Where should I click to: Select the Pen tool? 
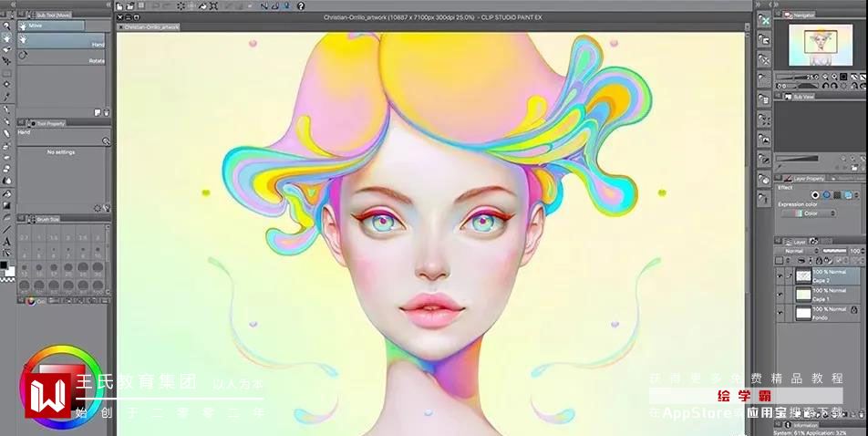(6, 109)
